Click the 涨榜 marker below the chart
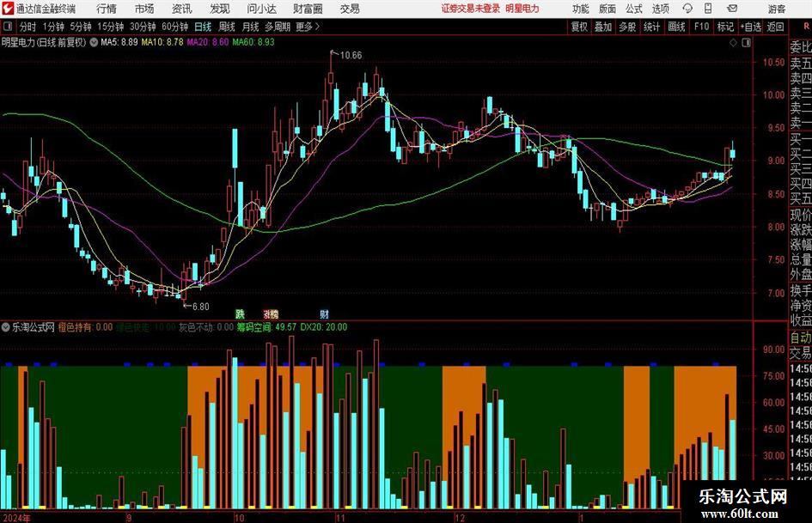Image resolution: width=812 pixels, height=523 pixels. click(x=271, y=313)
